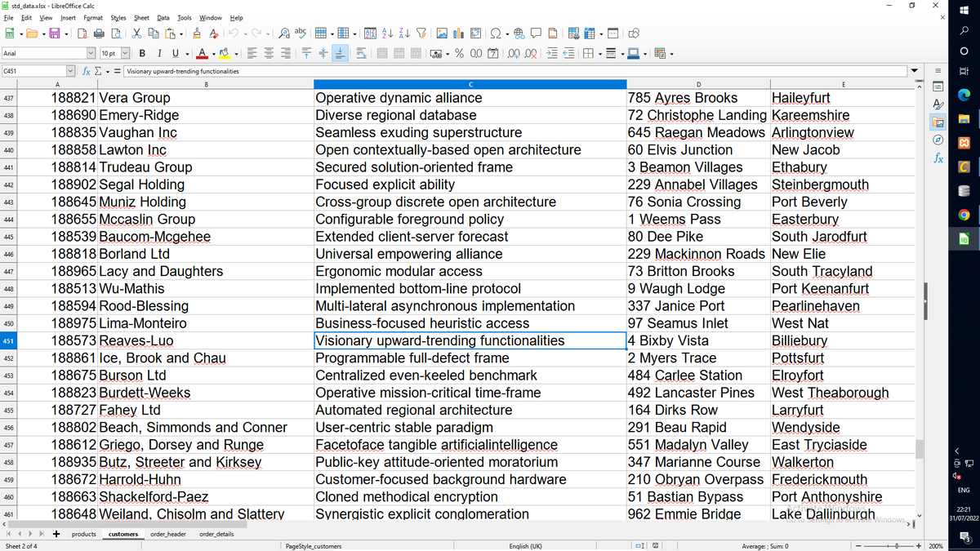Image resolution: width=980 pixels, height=551 pixels.
Task: Open the Font Name dropdown
Action: tap(91, 54)
